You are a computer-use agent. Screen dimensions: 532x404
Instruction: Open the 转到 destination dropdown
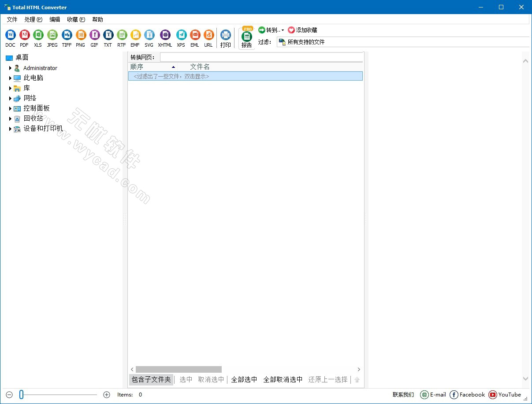(271, 30)
